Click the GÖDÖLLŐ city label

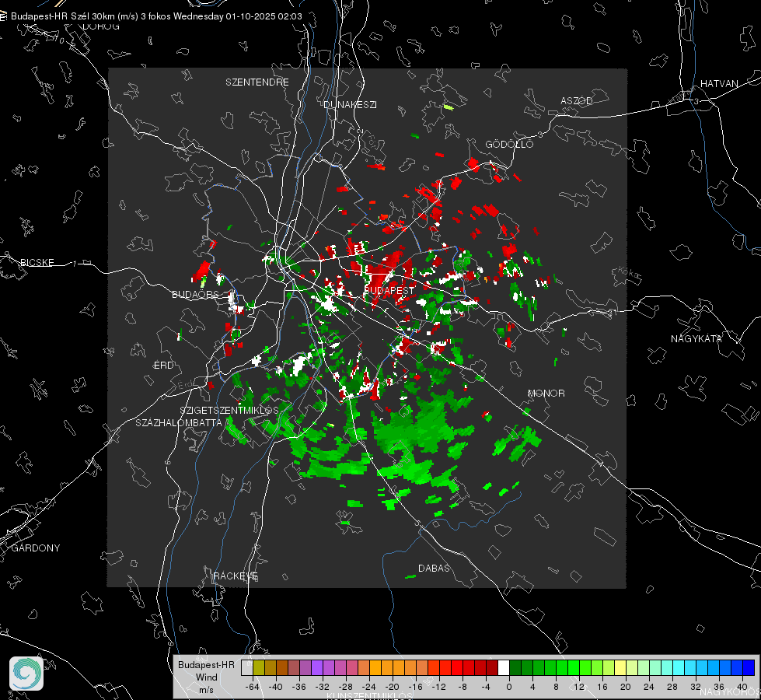(x=509, y=144)
